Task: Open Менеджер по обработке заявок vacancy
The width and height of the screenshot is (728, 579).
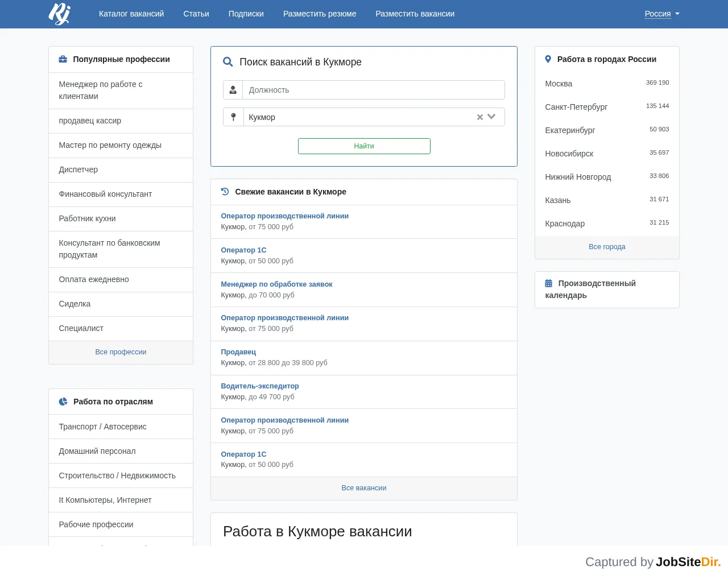Action: coord(276,284)
